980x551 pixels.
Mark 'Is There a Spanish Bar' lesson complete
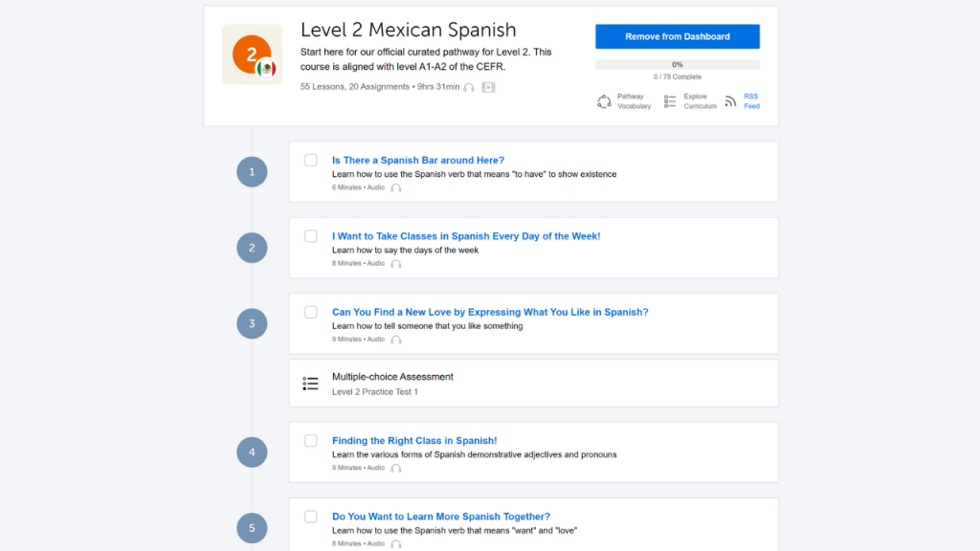coord(311,161)
